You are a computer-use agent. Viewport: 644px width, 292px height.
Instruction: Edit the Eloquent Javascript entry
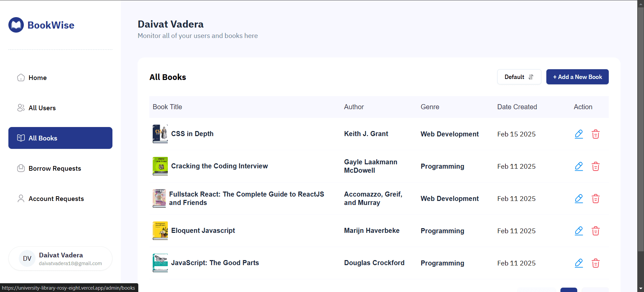click(x=579, y=231)
